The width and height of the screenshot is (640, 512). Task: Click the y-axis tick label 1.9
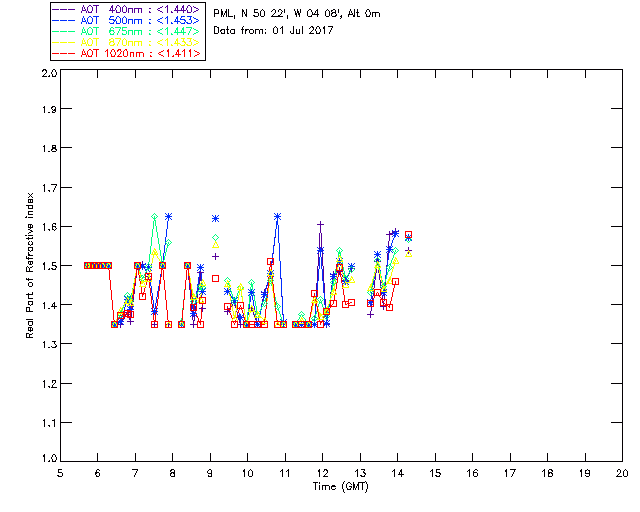click(49, 109)
